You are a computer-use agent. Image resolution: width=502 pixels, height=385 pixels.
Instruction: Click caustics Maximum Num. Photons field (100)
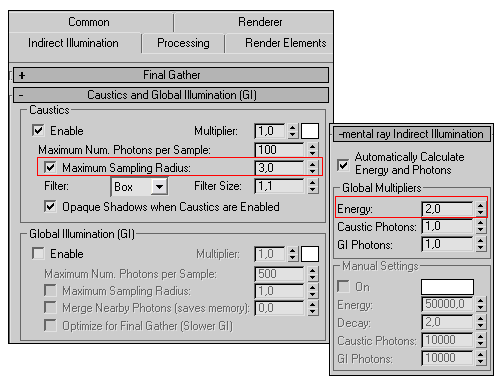(x=280, y=150)
